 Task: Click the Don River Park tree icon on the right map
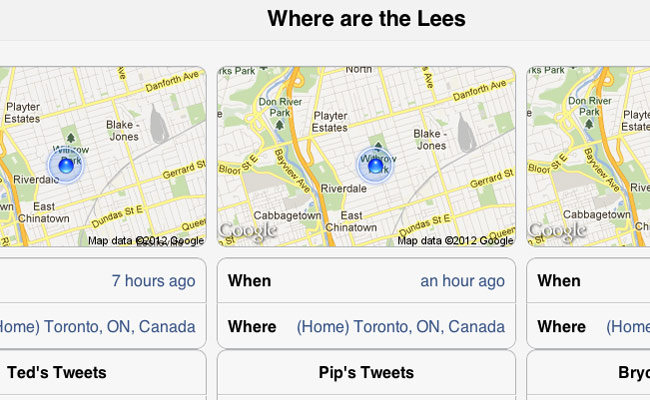coord(589,123)
